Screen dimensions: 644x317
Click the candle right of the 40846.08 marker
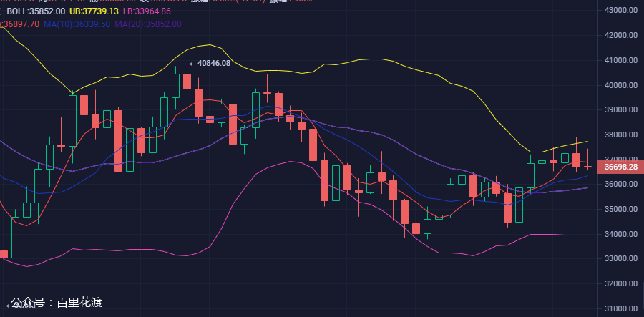[198, 102]
